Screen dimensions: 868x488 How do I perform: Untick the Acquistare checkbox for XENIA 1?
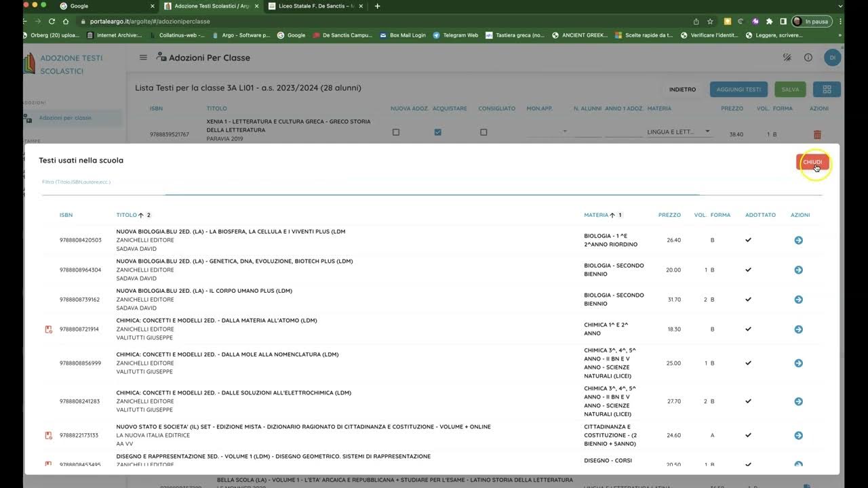437,132
